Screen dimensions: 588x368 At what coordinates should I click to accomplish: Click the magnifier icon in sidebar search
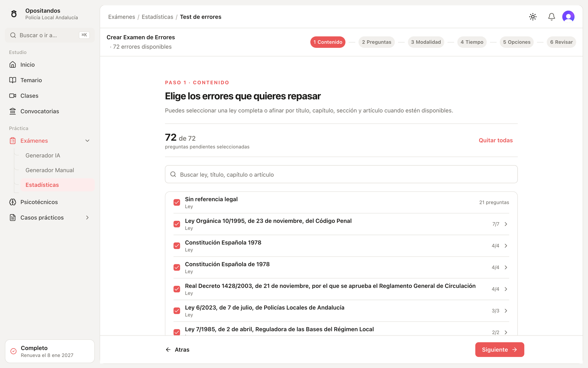13,35
